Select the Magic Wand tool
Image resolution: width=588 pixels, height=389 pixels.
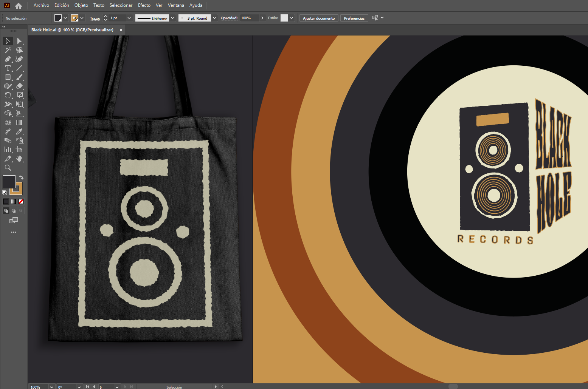click(8, 50)
